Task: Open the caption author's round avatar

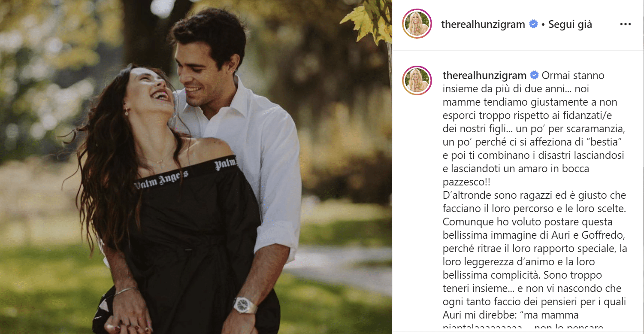Action: pyautogui.click(x=417, y=80)
